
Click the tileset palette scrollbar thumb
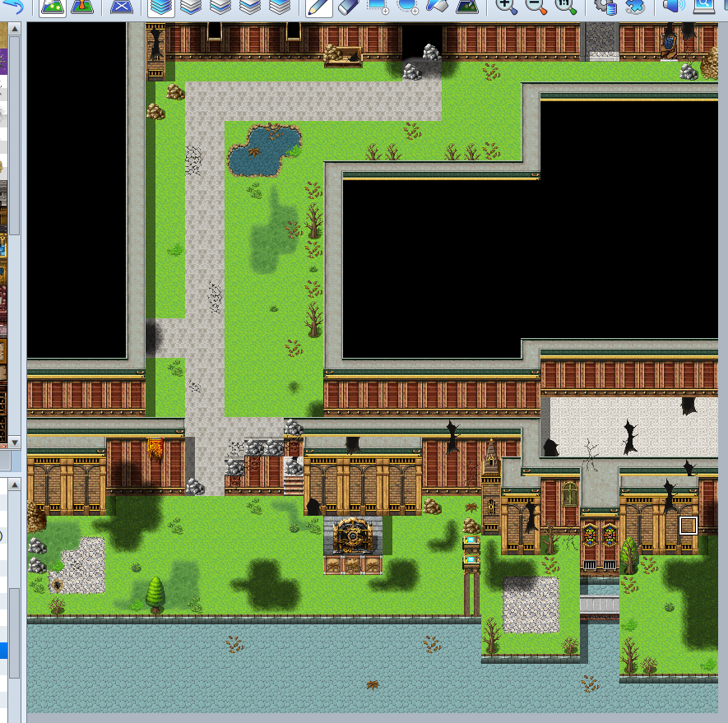click(14, 135)
